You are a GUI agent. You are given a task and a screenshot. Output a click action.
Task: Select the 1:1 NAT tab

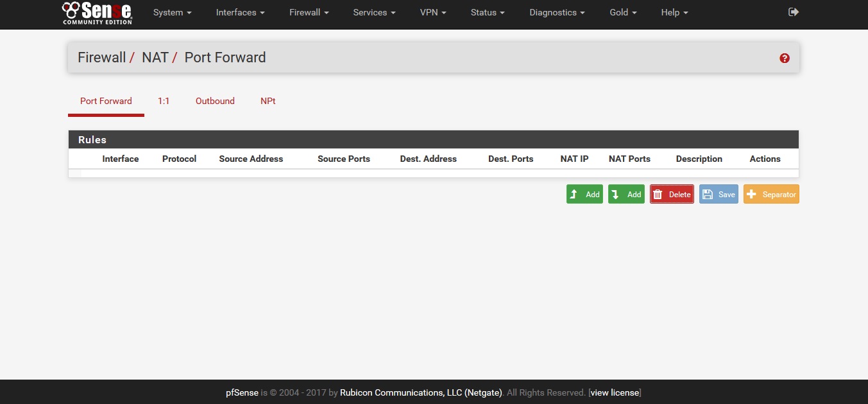164,101
